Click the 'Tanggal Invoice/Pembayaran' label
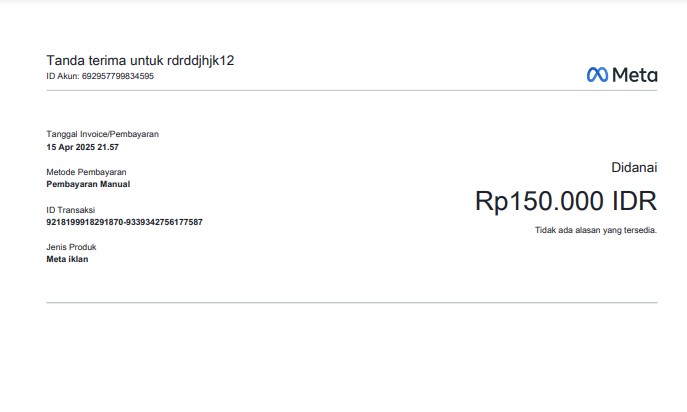 (x=102, y=134)
